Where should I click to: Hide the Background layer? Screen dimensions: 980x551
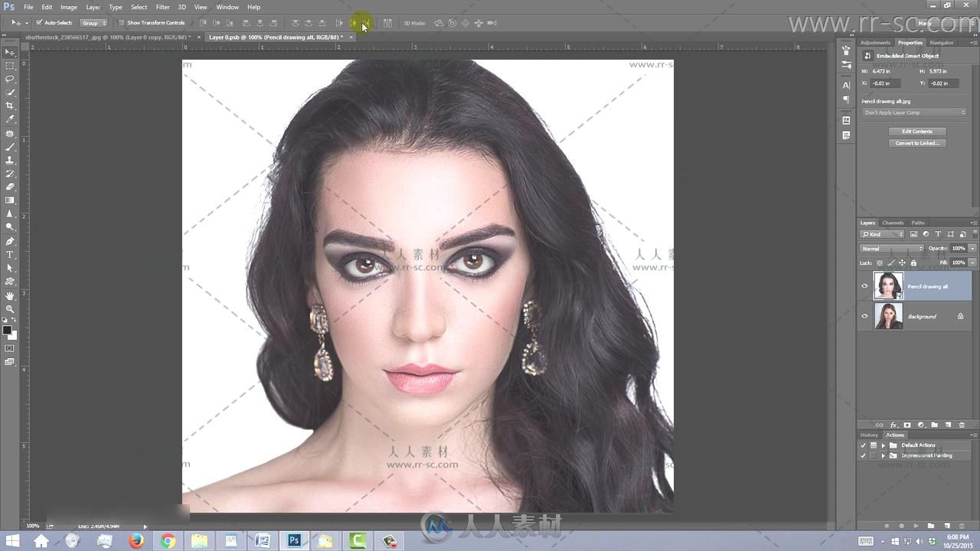click(x=865, y=316)
